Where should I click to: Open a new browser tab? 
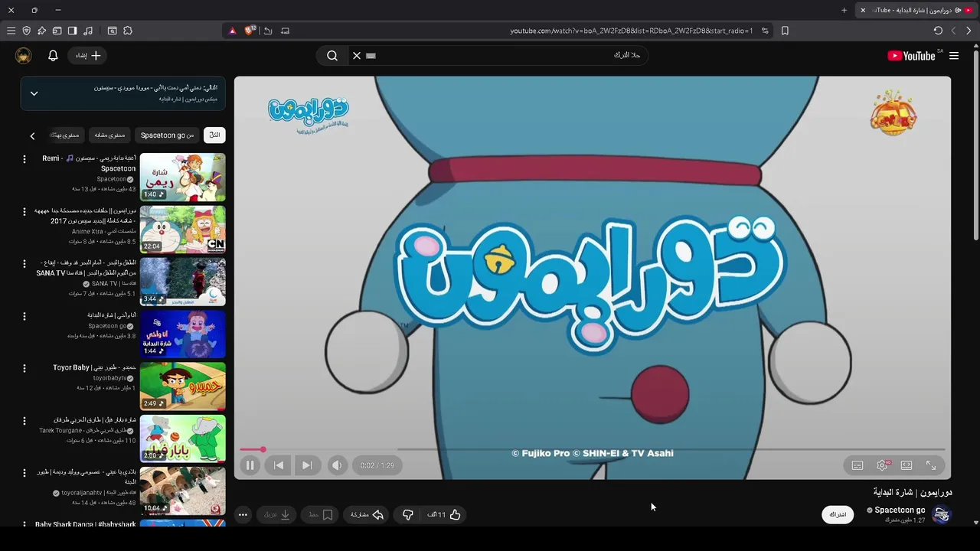844,10
